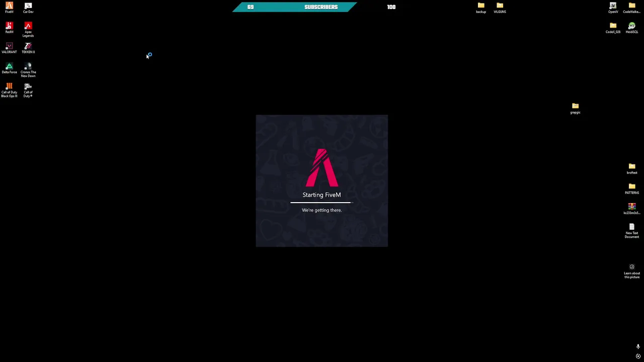Click the "We're getting there." status text
The image size is (644, 362).
[x=321, y=210]
